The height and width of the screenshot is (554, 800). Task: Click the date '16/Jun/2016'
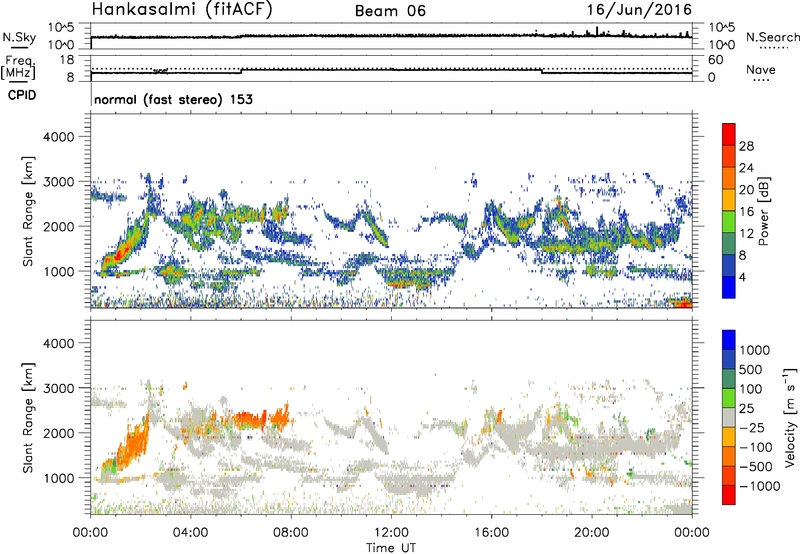pos(639,9)
